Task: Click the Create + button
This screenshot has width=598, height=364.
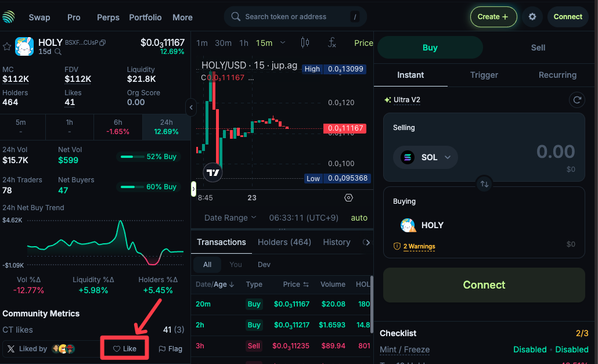Action: (x=493, y=17)
